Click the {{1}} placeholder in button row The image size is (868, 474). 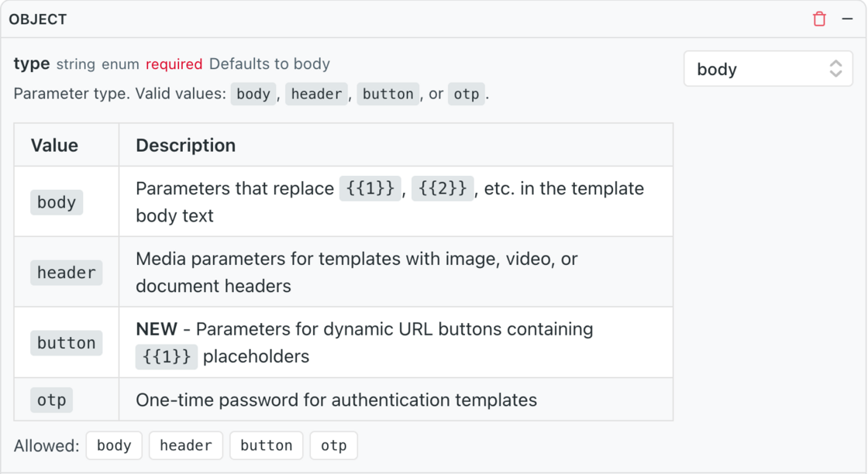coord(167,356)
